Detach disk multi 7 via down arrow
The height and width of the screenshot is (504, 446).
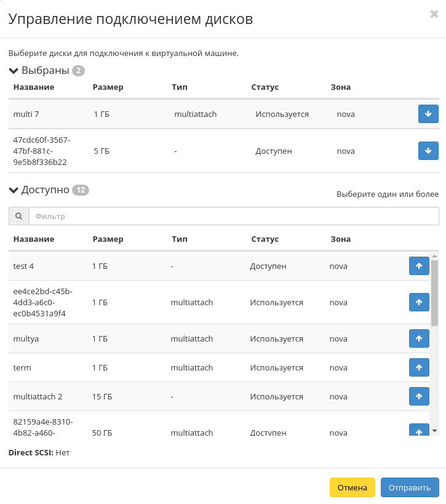click(x=429, y=114)
